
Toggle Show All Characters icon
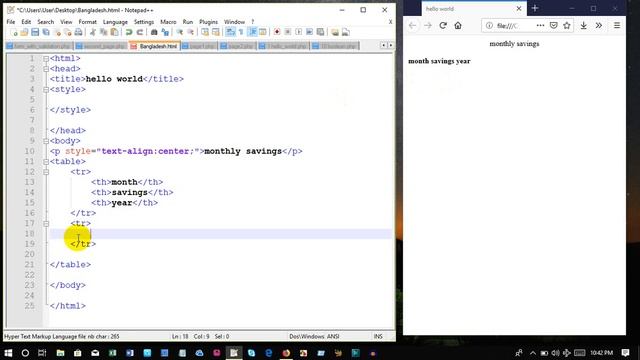tap(241, 32)
